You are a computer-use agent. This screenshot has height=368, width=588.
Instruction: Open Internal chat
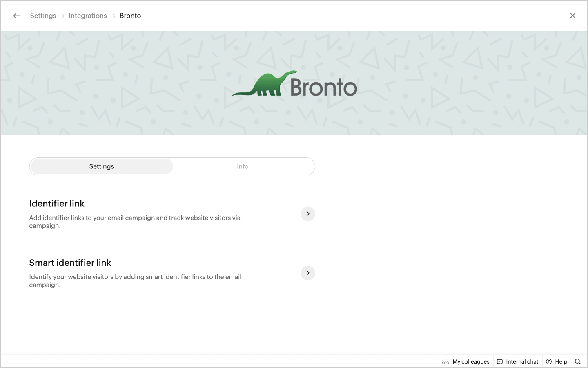click(518, 361)
